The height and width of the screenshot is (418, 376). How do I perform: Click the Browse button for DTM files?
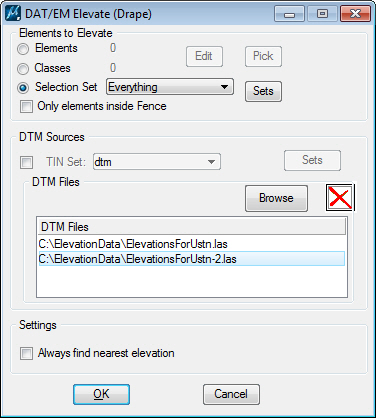pos(276,198)
